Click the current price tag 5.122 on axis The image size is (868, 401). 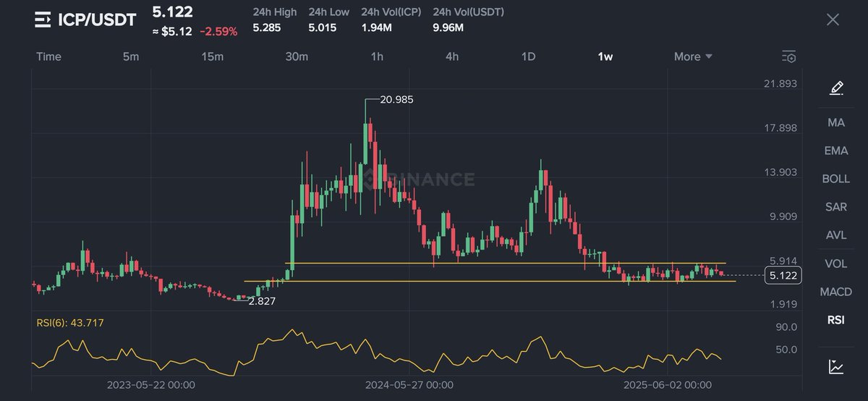pos(783,275)
